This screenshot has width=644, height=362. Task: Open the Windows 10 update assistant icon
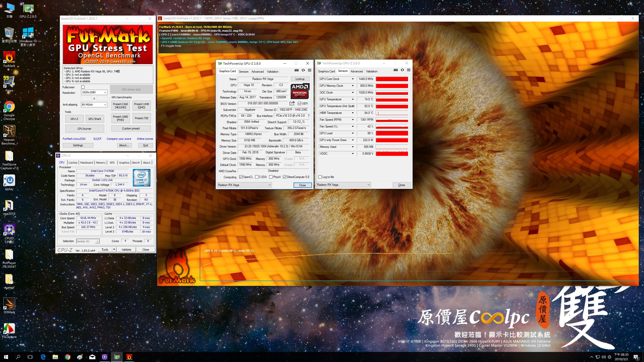tap(28, 37)
